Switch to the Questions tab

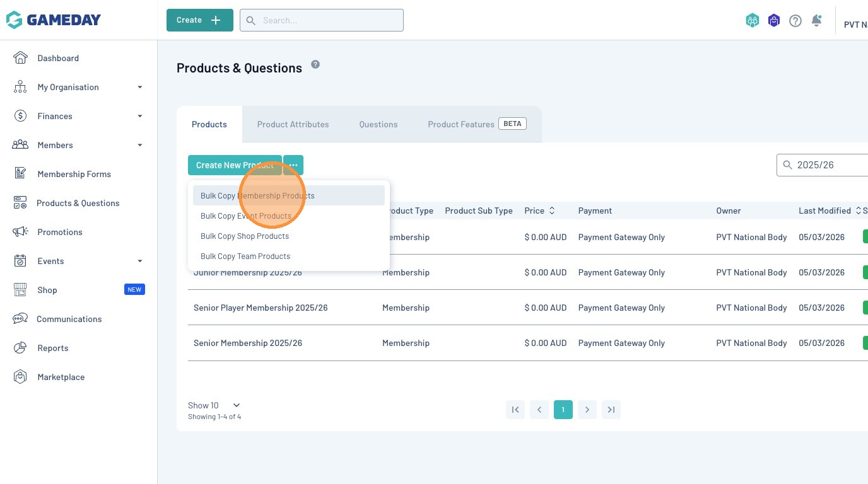tap(378, 124)
